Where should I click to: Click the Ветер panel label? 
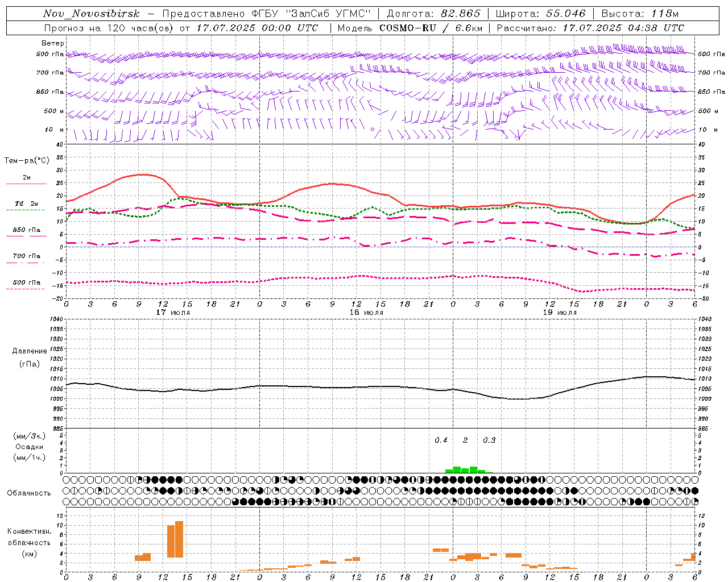click(53, 43)
